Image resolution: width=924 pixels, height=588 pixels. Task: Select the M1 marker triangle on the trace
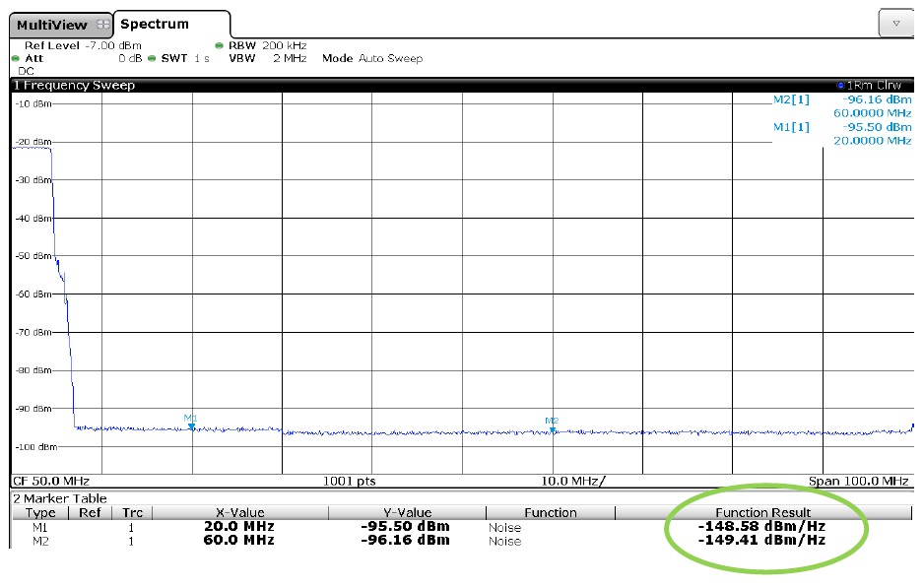[191, 426]
